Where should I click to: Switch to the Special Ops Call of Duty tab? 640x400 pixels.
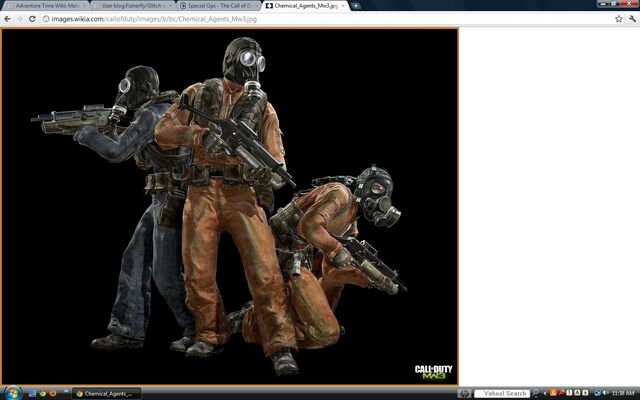point(220,6)
